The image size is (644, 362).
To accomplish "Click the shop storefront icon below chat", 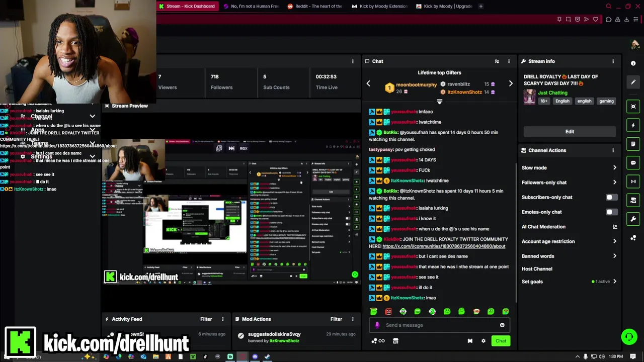I will coord(395,341).
